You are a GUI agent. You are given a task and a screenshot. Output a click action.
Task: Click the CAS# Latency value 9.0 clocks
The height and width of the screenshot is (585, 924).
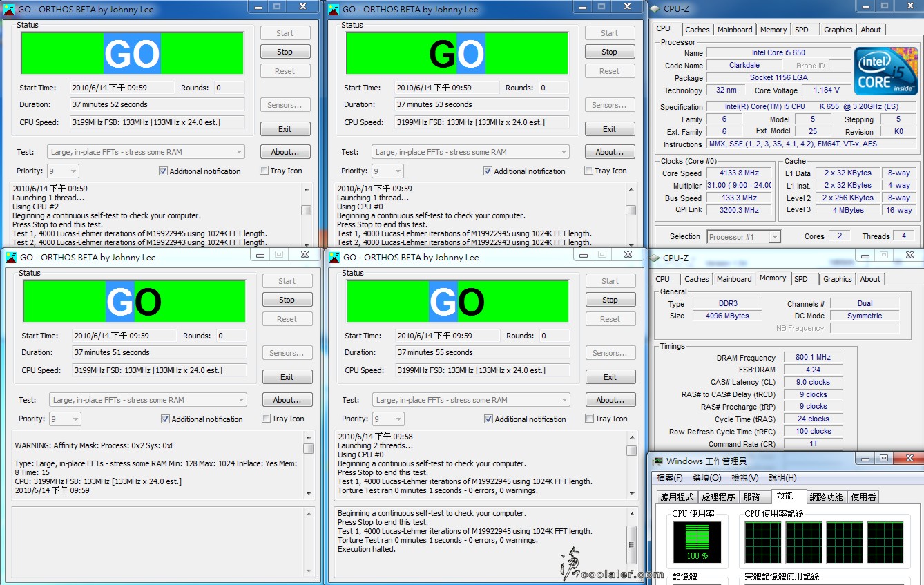pyautogui.click(x=813, y=382)
